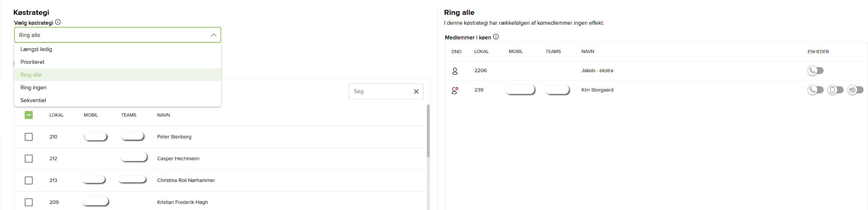
Task: Toggle the select-all checkbox in header
Action: pos(29,115)
